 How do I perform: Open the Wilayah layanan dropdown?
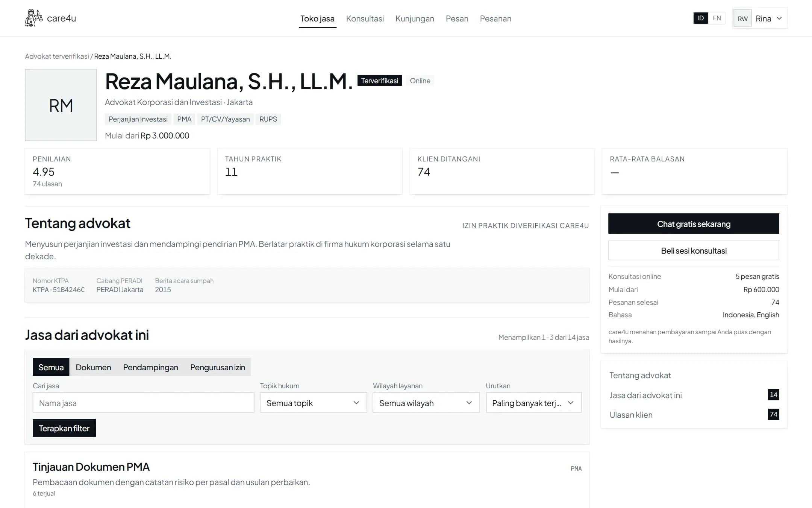[426, 403]
